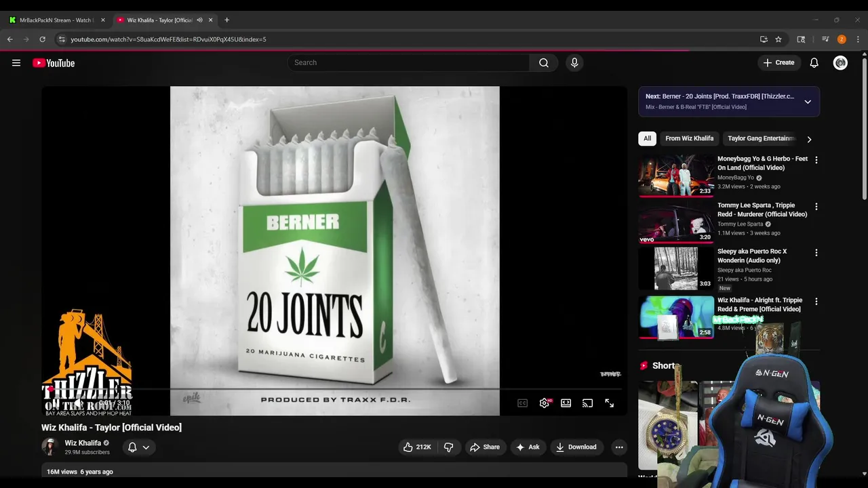Start voice search with the microphone
868x488 pixels.
click(x=574, y=63)
